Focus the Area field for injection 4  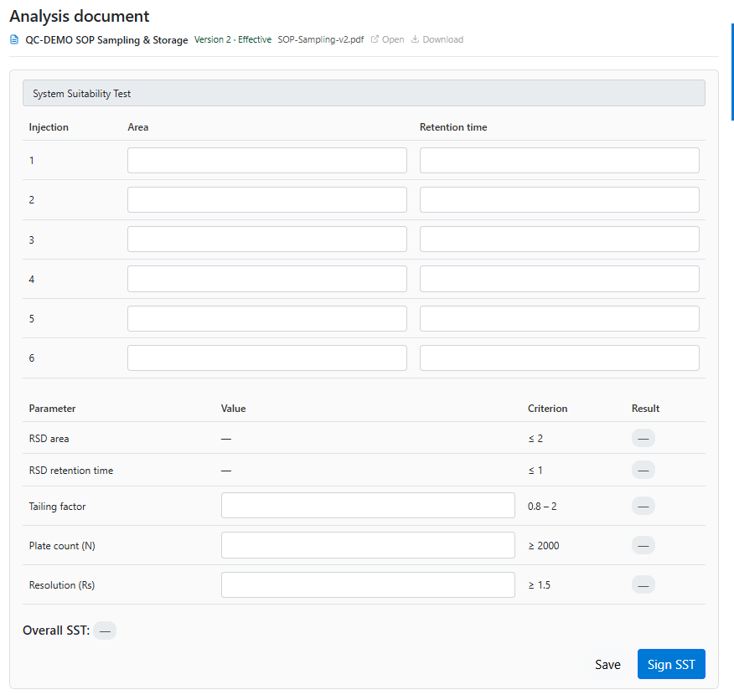pos(267,279)
